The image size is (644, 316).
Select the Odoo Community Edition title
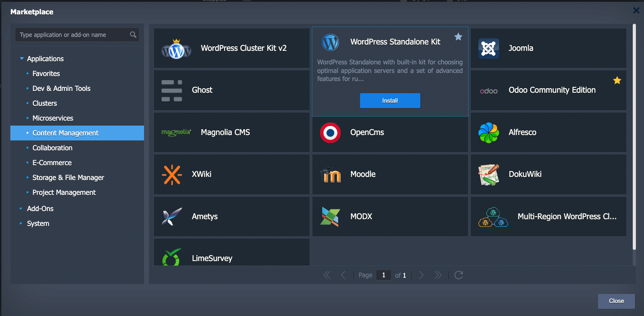[552, 90]
